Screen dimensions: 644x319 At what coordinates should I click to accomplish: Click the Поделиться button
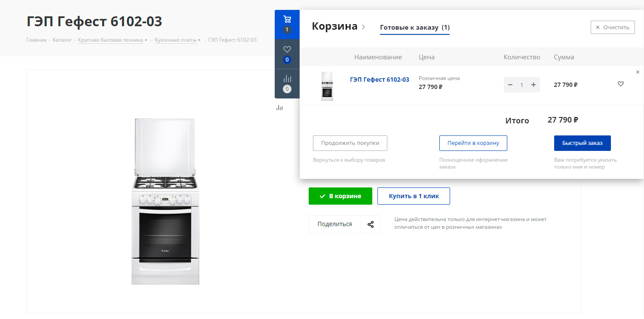click(x=335, y=224)
